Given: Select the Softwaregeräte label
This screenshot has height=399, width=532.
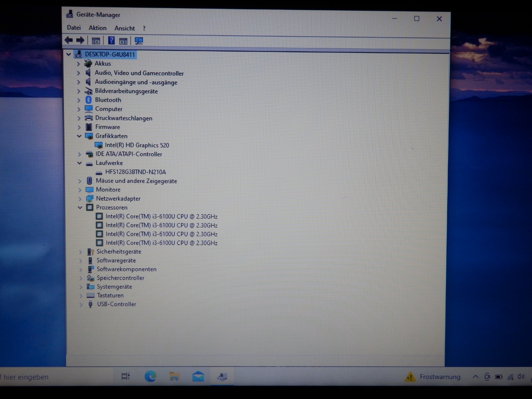Looking at the screenshot, I should click(116, 260).
